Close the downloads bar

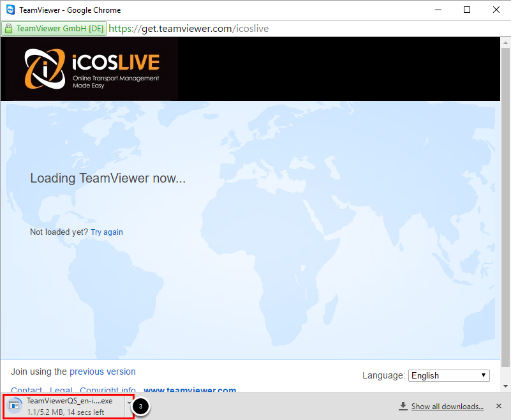click(498, 406)
